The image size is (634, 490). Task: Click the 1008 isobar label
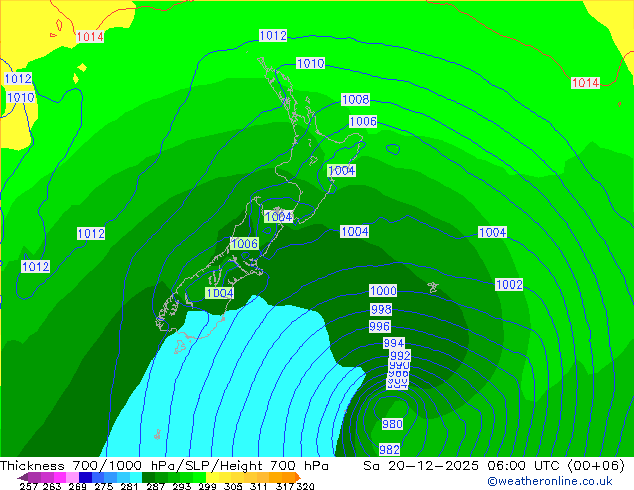355,99
